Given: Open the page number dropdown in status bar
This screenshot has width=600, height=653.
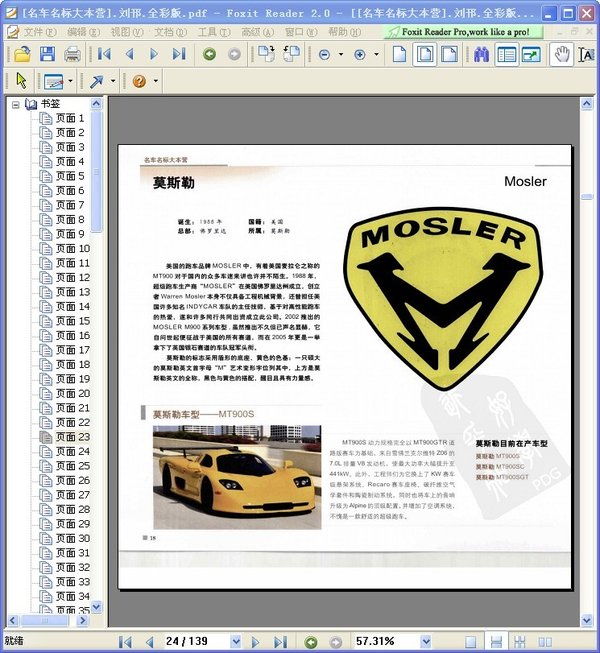Looking at the screenshot, I should pos(236,642).
